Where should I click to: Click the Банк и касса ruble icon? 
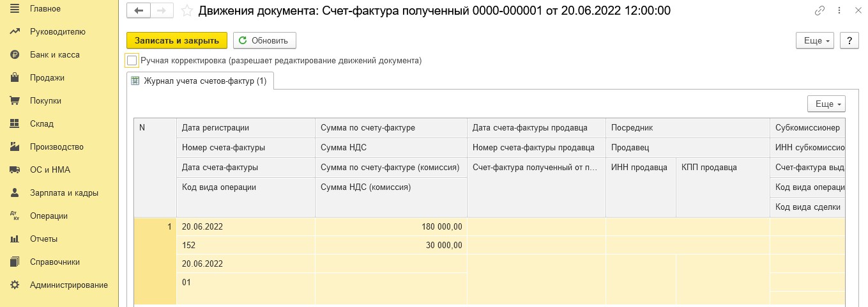pyautogui.click(x=14, y=54)
